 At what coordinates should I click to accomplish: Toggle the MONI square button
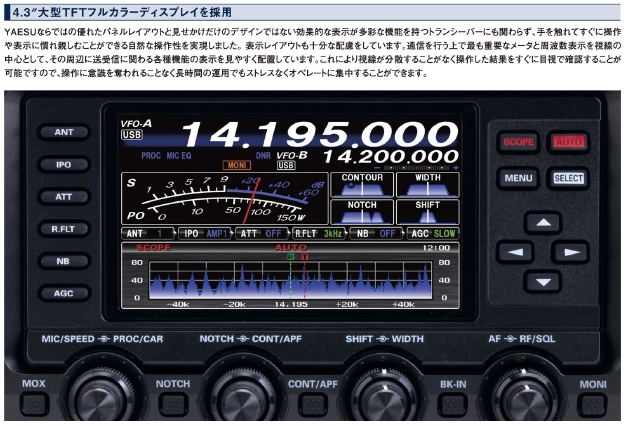(x=592, y=404)
